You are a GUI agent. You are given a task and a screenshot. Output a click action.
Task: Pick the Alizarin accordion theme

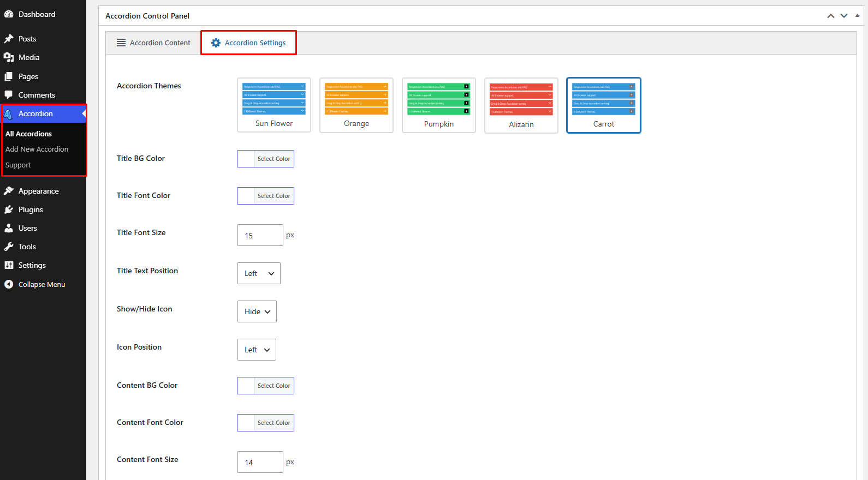point(521,105)
